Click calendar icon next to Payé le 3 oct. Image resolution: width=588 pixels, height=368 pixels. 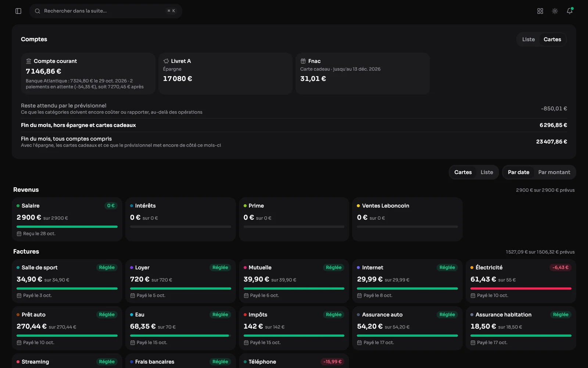coord(19,296)
